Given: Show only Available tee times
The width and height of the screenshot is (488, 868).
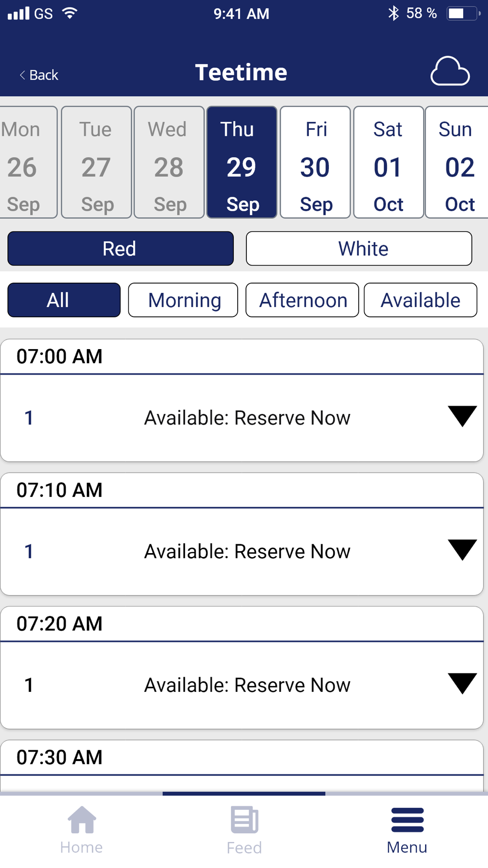Looking at the screenshot, I should pos(420,300).
